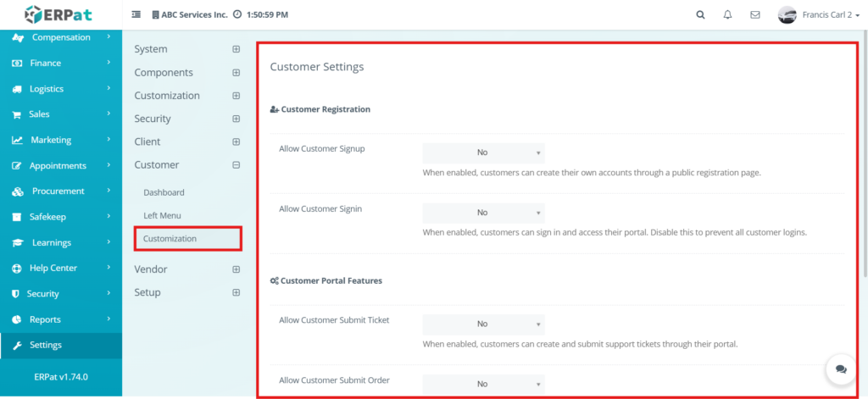Open the Allow Customer Submit Ticket dropdown
The width and height of the screenshot is (868, 399).
[483, 324]
